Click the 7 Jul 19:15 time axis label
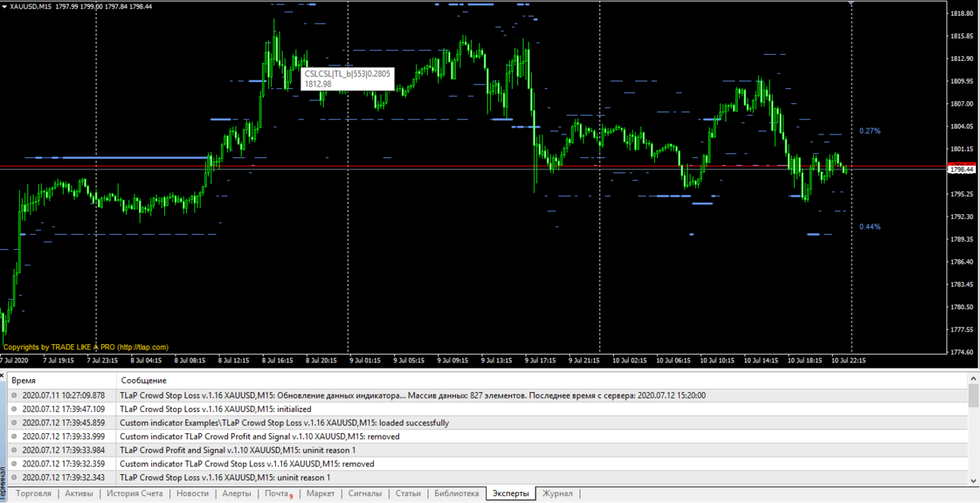 pyautogui.click(x=58, y=360)
